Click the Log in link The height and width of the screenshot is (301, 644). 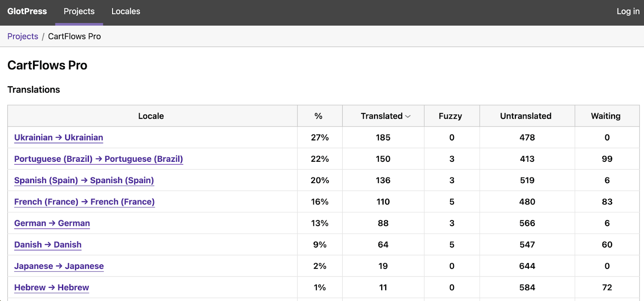pos(627,11)
